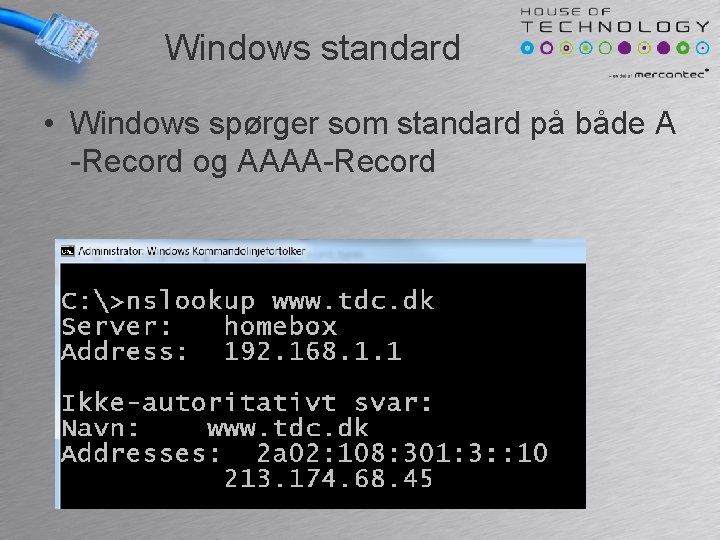This screenshot has height=540, width=720.
Task: Click the IPv6 address 2a02:108:301:3::10
Action: point(402,453)
